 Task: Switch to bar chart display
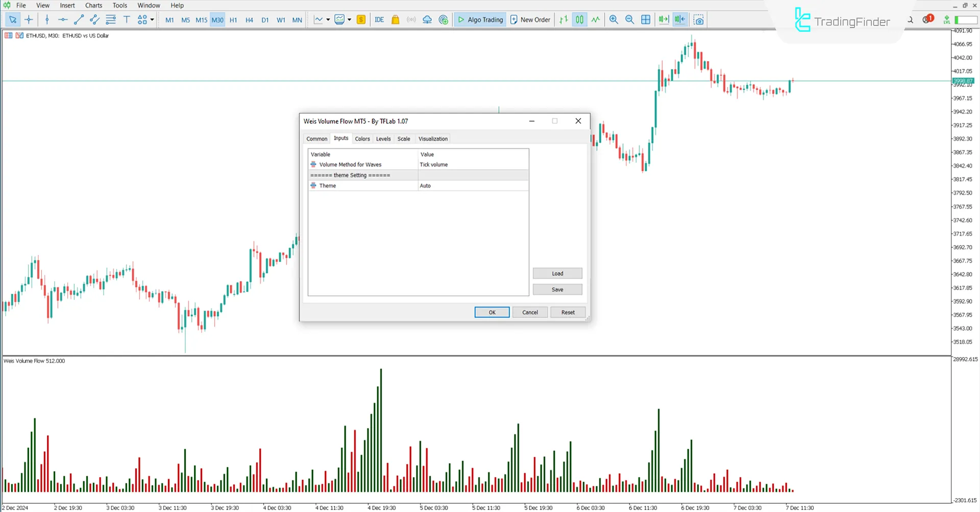click(563, 20)
